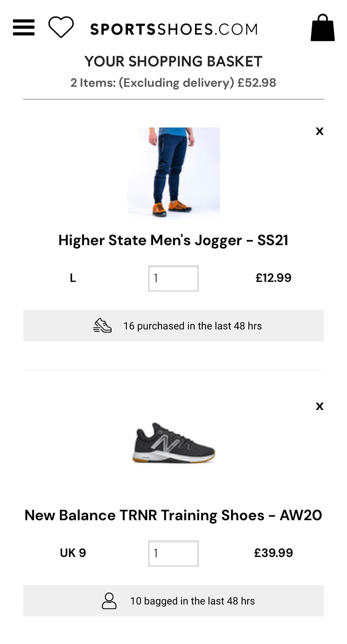The width and height of the screenshot is (347, 644).
Task: Click the £12.99 jogger price
Action: (x=273, y=278)
